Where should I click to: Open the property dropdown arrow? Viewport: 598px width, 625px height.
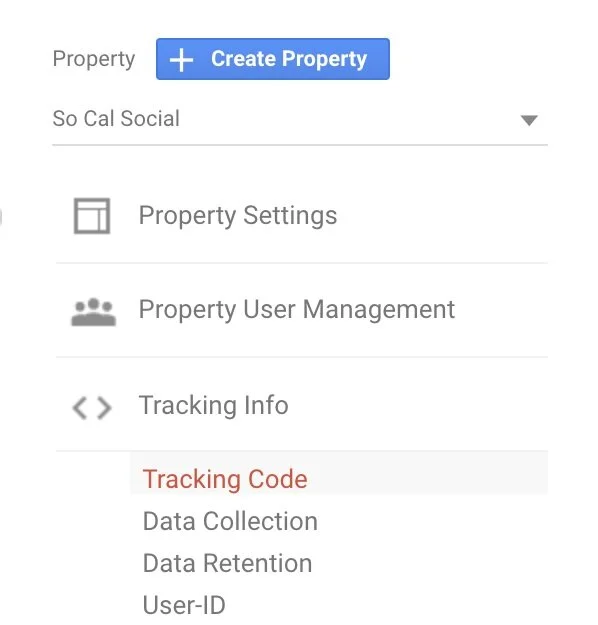529,120
